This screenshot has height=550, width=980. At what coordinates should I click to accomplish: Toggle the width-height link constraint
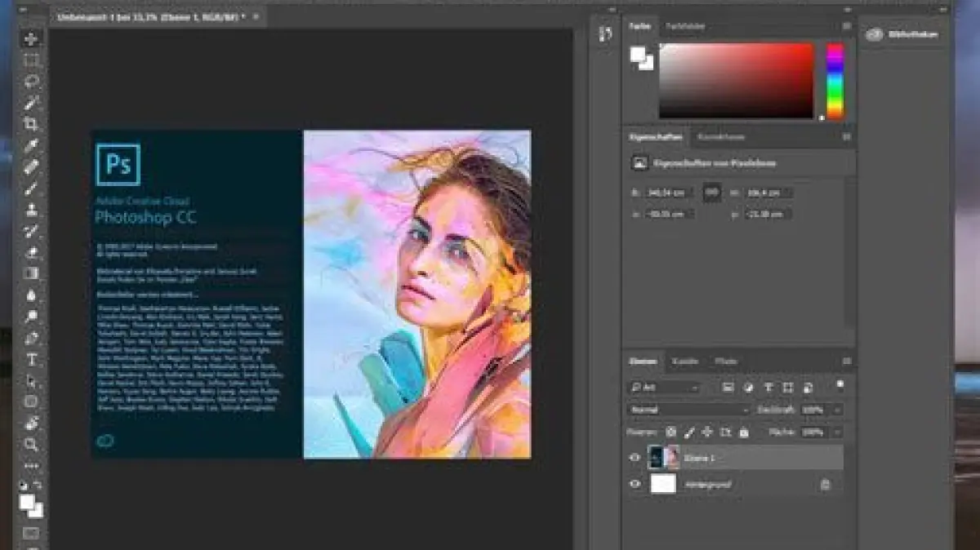click(x=712, y=193)
